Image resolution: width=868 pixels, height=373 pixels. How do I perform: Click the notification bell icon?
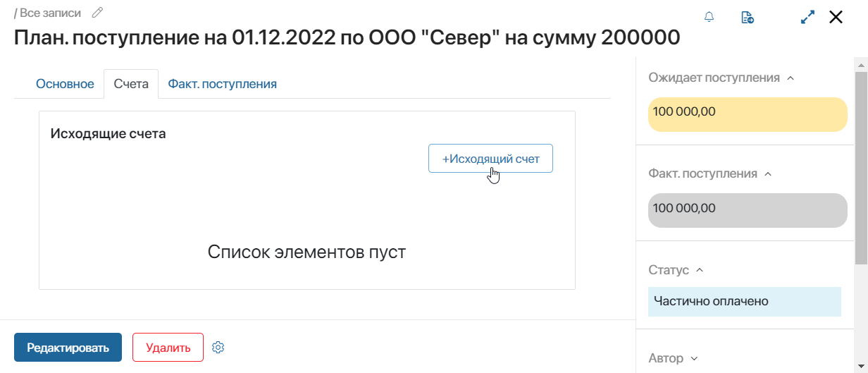click(x=709, y=17)
